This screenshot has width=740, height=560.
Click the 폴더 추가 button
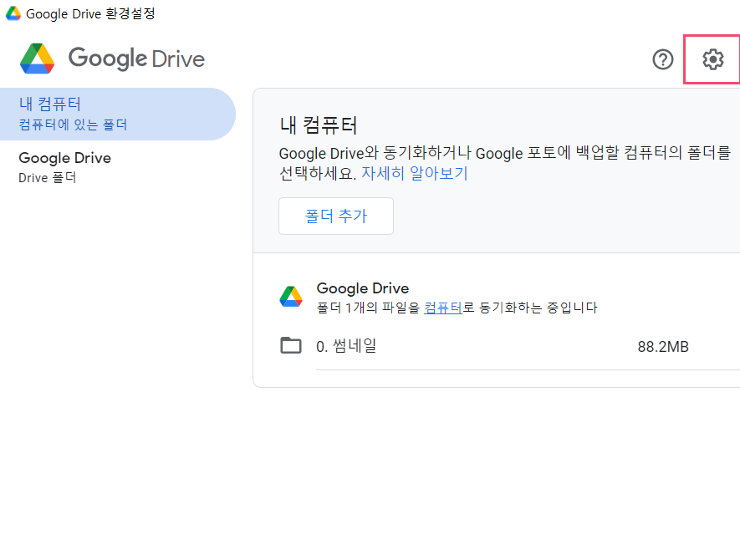pyautogui.click(x=336, y=216)
